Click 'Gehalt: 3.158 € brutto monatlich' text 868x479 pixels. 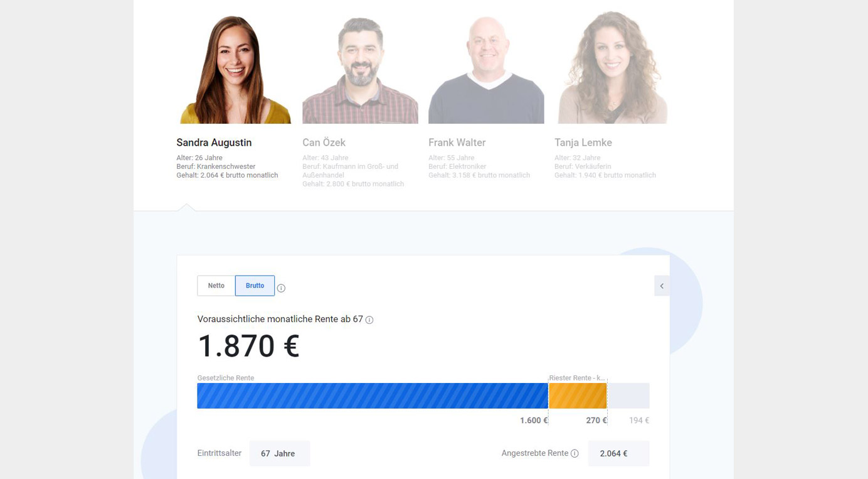(479, 175)
